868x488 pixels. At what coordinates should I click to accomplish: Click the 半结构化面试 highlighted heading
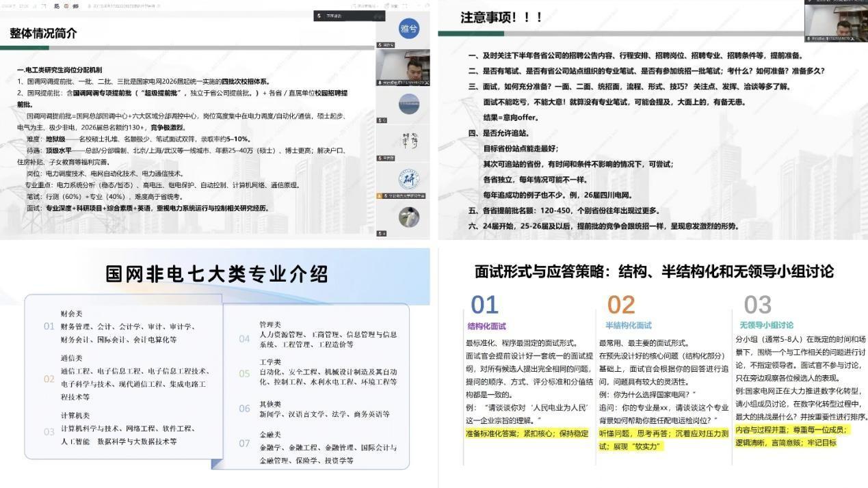628,325
